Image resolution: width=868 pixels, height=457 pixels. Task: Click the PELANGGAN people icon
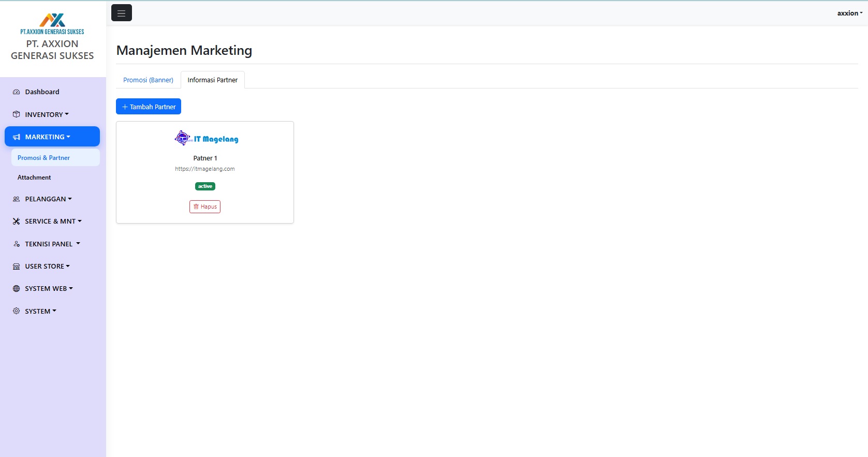coord(17,199)
